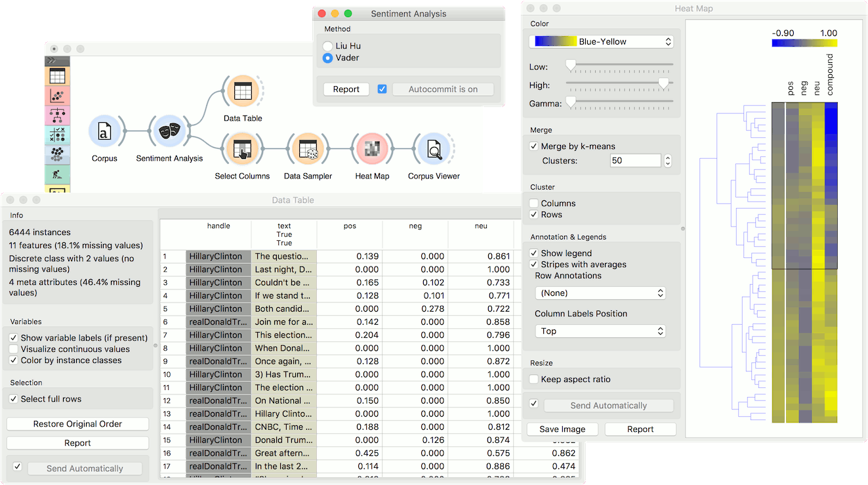Select the scatter plot icon in the sidebar
The width and height of the screenshot is (868, 485).
point(56,96)
